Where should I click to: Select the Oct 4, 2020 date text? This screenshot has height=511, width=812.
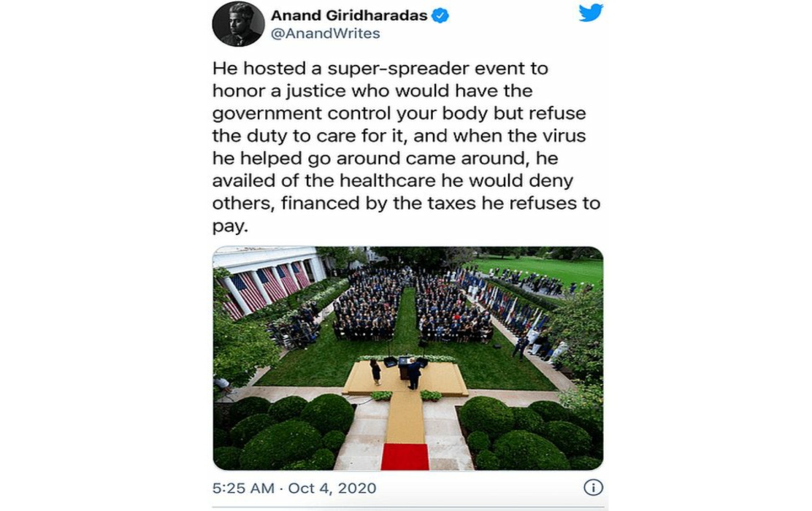(332, 488)
